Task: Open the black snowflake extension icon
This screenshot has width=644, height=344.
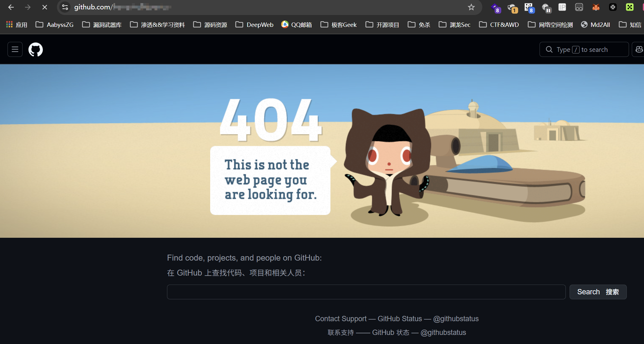Action: [x=613, y=7]
